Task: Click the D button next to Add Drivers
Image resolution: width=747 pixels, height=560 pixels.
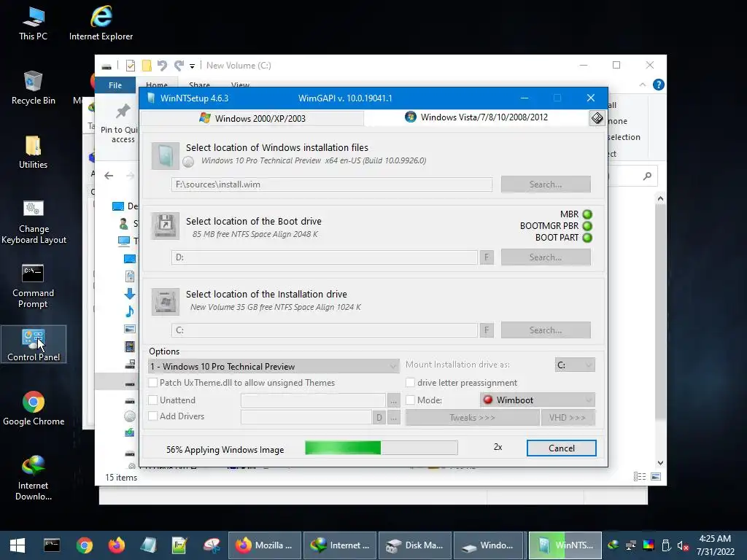Action: tap(379, 418)
